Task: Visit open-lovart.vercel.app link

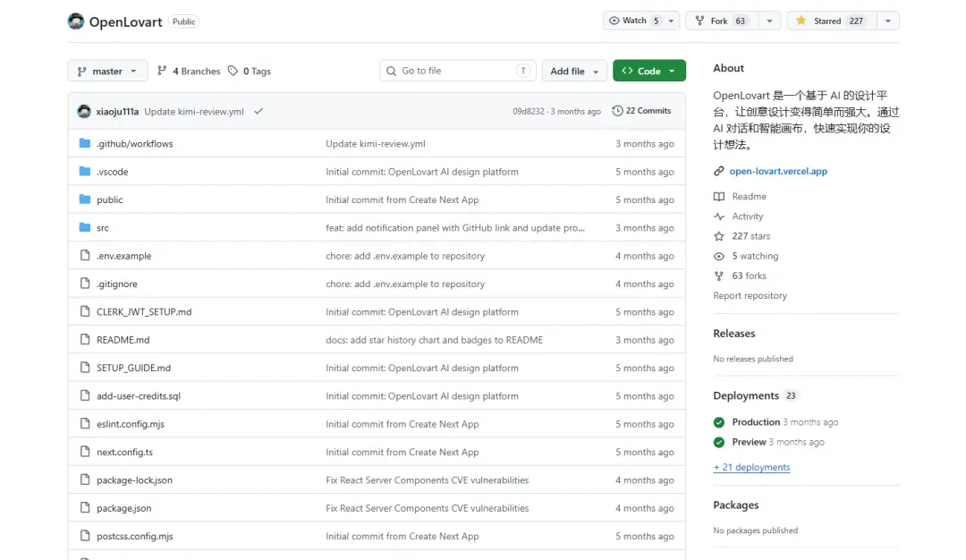Action: (778, 171)
